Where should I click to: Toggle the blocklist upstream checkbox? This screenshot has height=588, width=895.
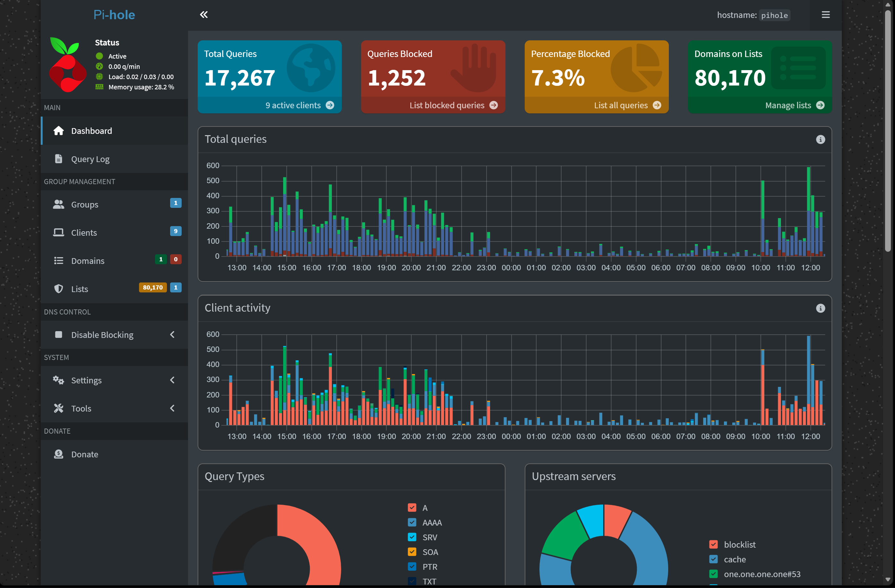713,544
